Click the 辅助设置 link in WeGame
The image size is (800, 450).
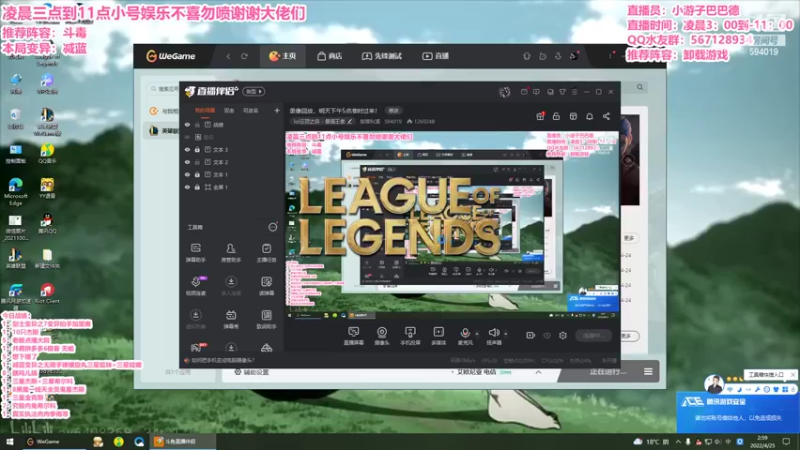[x=252, y=372]
